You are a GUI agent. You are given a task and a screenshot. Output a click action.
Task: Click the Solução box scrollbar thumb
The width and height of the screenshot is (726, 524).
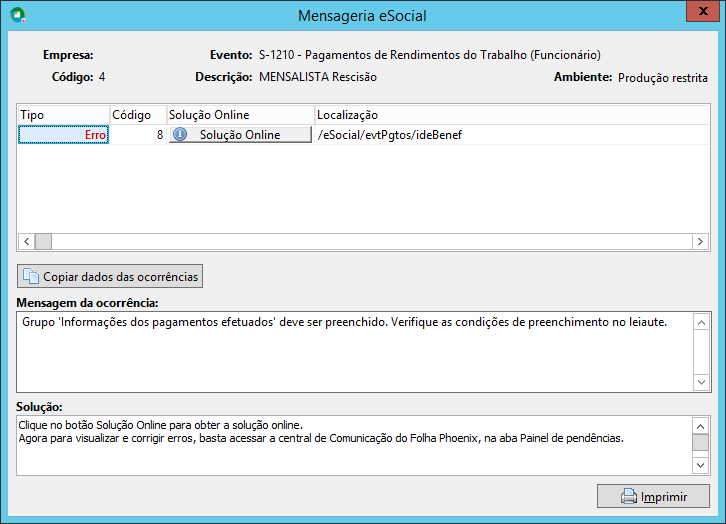pyautogui.click(x=701, y=442)
